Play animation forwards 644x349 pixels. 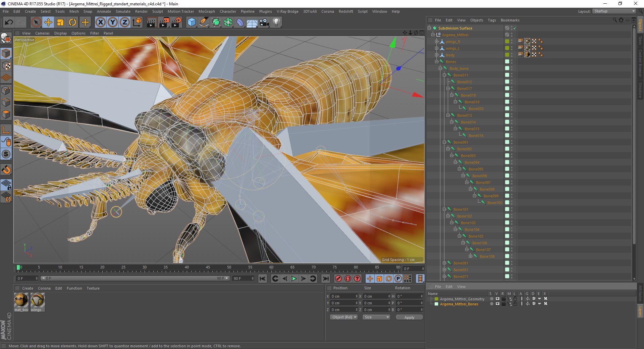(294, 279)
